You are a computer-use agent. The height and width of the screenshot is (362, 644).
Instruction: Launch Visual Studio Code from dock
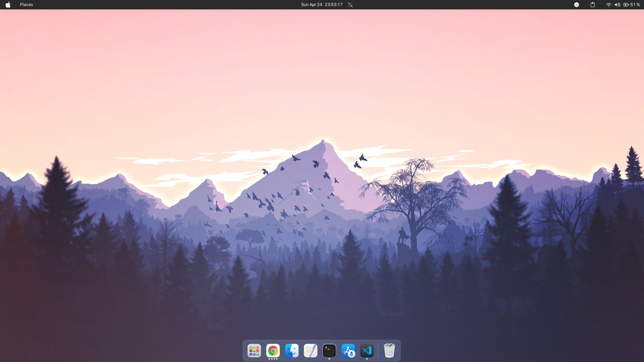[x=367, y=351]
